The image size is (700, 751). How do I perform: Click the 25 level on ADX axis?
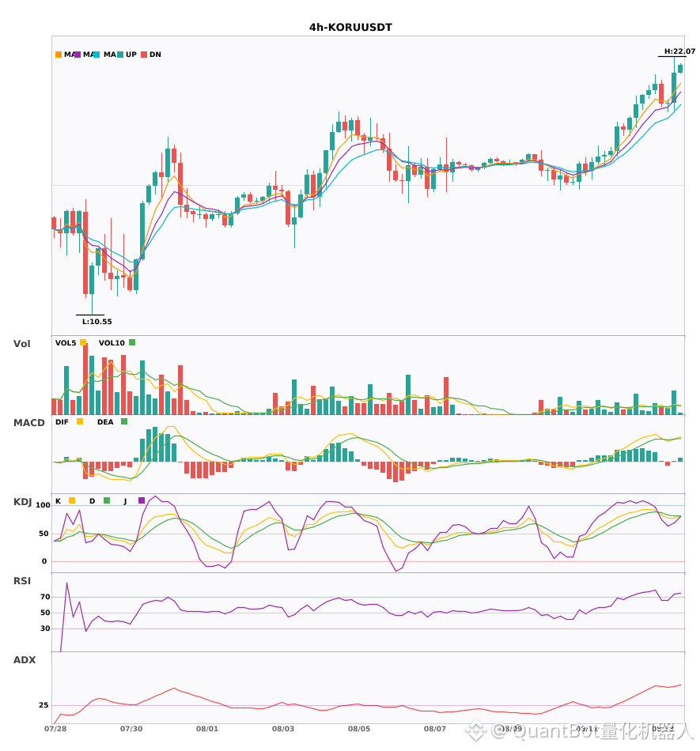click(44, 705)
